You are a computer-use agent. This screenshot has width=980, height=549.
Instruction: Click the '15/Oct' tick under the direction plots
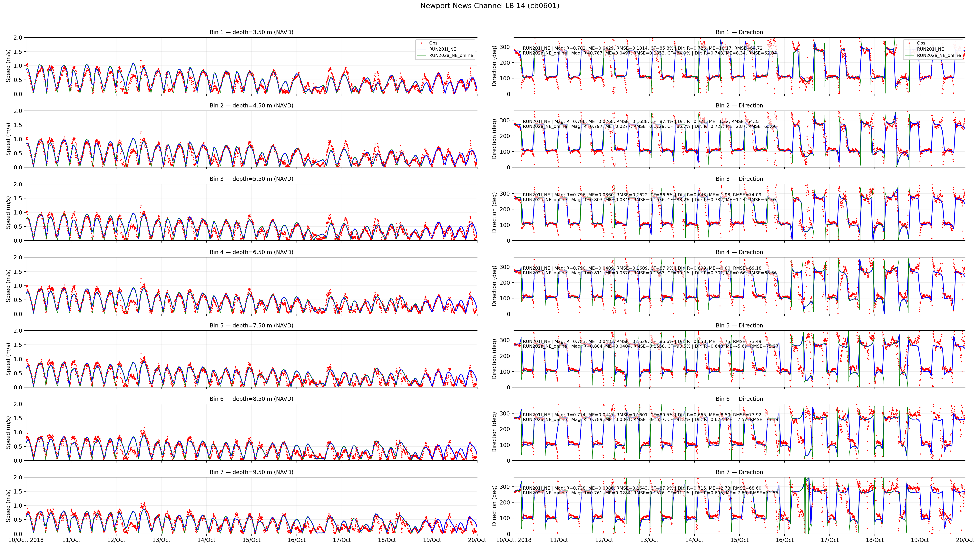click(739, 540)
